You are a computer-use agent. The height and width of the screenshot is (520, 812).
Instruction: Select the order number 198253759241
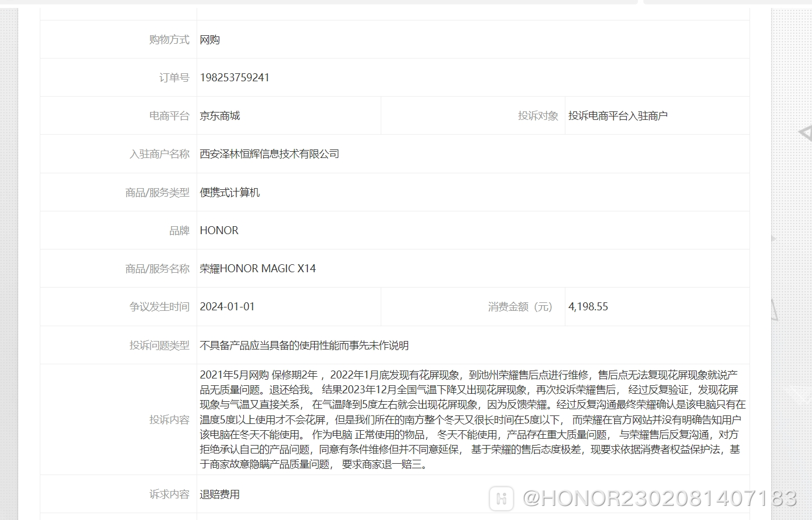(235, 77)
